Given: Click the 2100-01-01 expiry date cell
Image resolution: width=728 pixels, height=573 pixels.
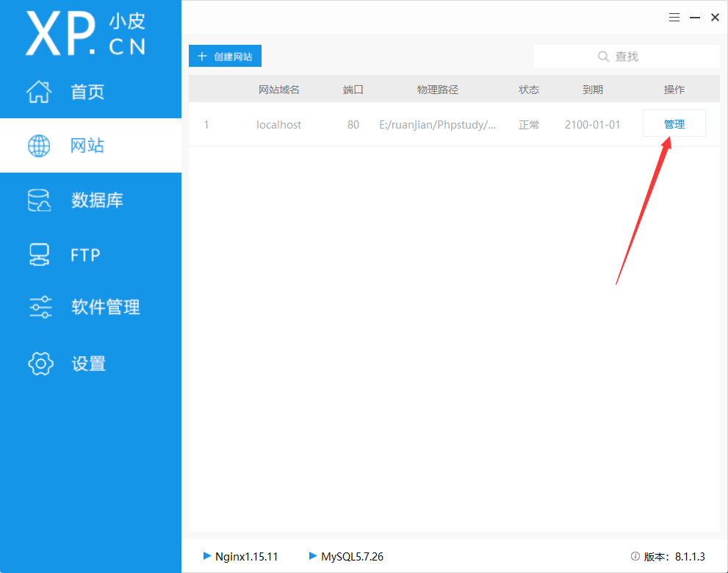Looking at the screenshot, I should click(x=592, y=124).
